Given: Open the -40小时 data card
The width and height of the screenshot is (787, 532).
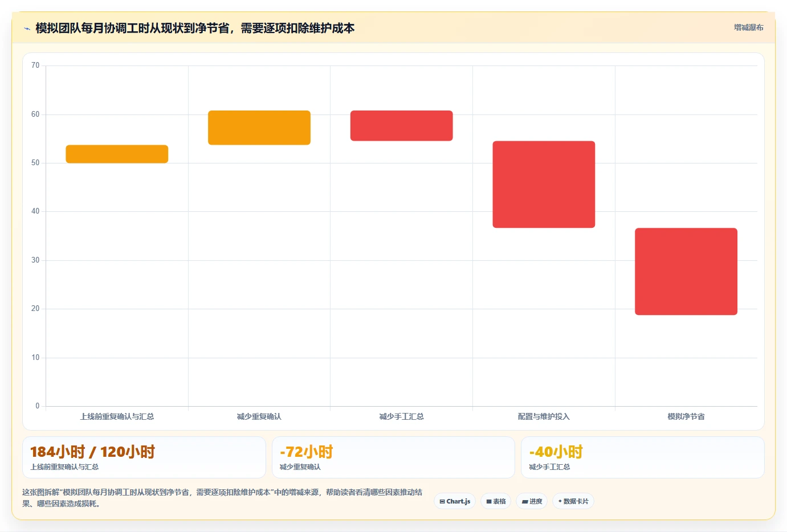Looking at the screenshot, I should 643,457.
